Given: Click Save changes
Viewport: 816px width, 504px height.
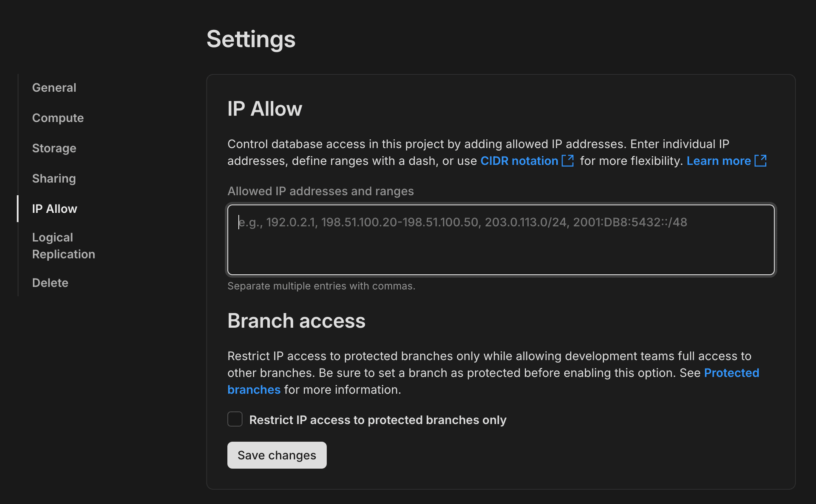Looking at the screenshot, I should 277,455.
